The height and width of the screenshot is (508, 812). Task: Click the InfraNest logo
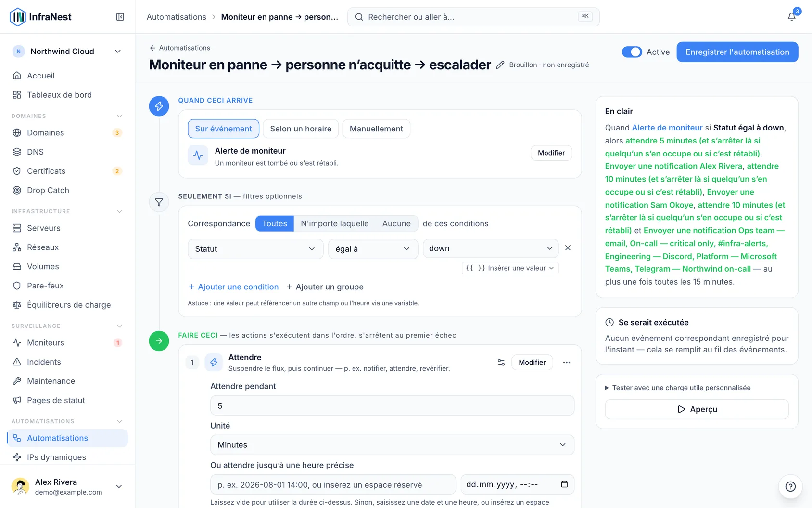pos(40,17)
